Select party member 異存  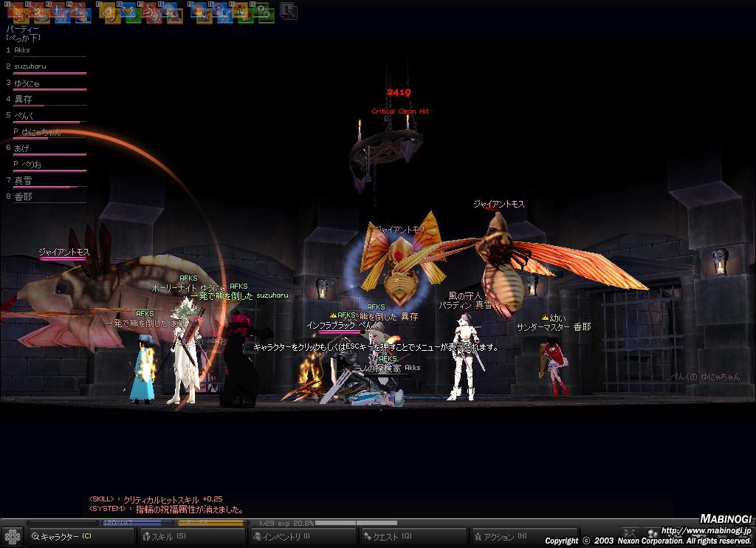click(x=47, y=100)
